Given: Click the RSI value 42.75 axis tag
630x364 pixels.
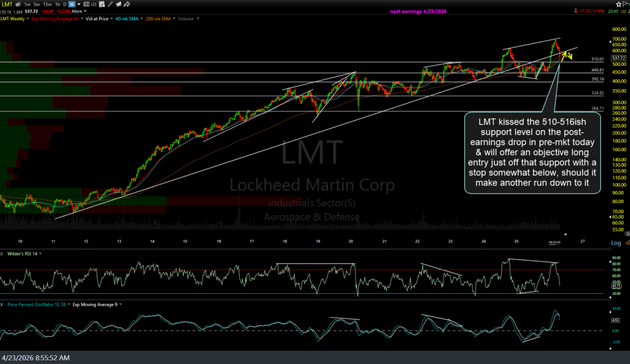Looking at the screenshot, I should (617, 286).
